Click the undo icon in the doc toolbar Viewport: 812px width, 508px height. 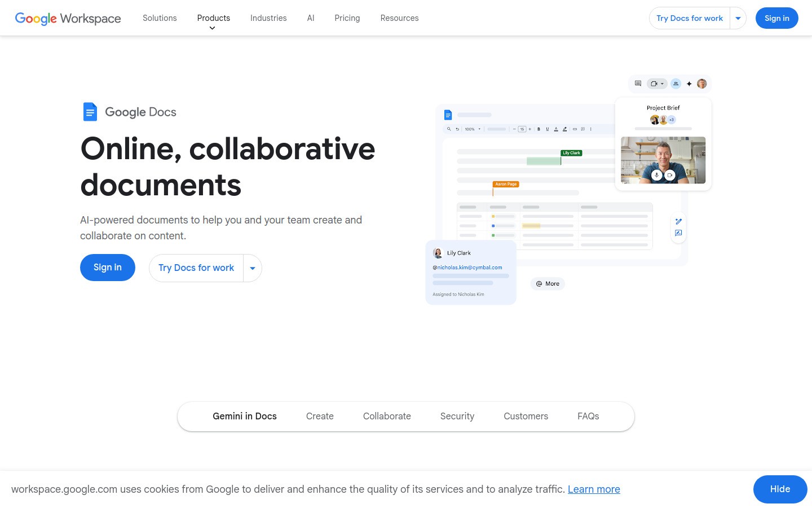point(458,129)
